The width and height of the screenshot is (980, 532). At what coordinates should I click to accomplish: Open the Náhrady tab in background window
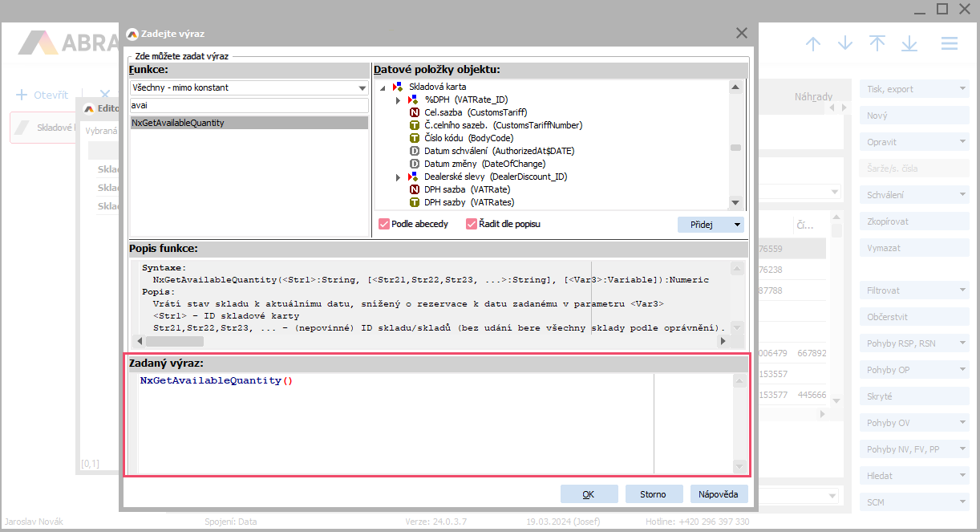(x=813, y=96)
